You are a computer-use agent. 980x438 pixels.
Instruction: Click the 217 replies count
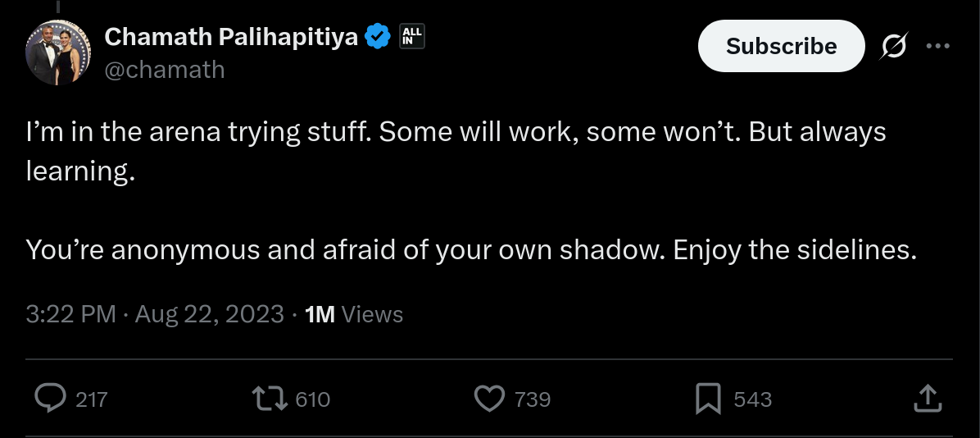point(92,399)
